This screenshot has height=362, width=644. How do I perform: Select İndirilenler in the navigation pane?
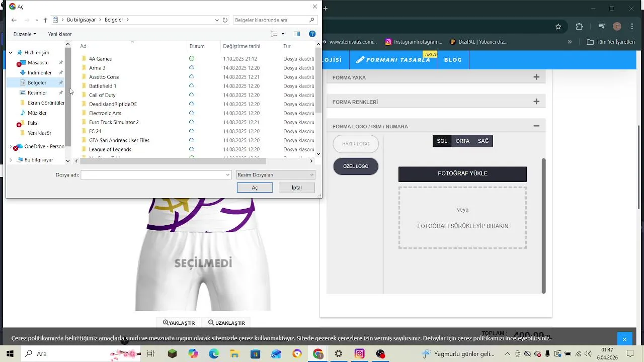[x=39, y=73]
